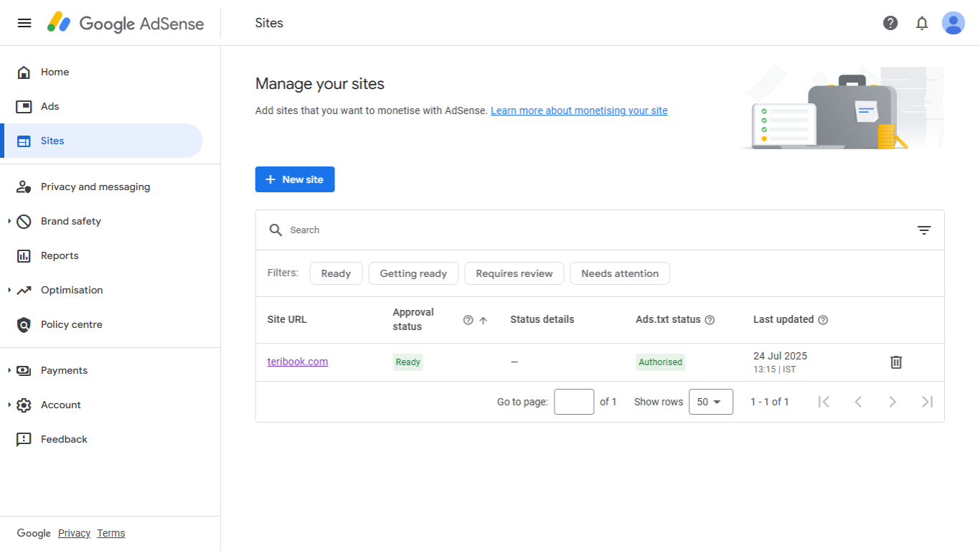Viewport: 980px width, 551px height.
Task: Click the Go to page number box
Action: point(574,402)
